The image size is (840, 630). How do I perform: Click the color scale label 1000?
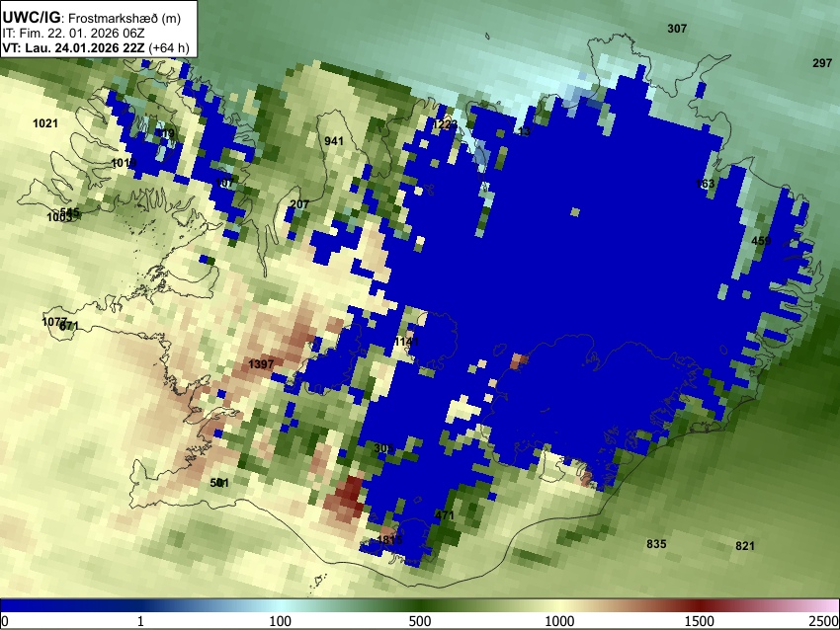(x=559, y=621)
